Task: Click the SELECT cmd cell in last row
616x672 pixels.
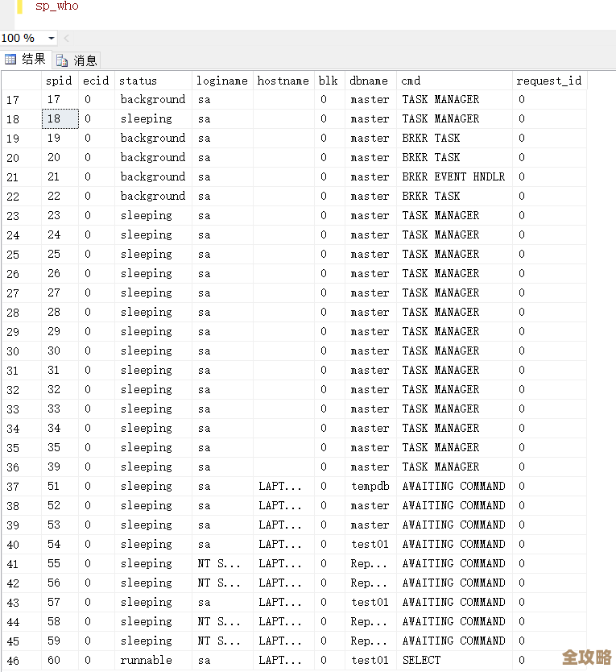Action: click(423, 661)
